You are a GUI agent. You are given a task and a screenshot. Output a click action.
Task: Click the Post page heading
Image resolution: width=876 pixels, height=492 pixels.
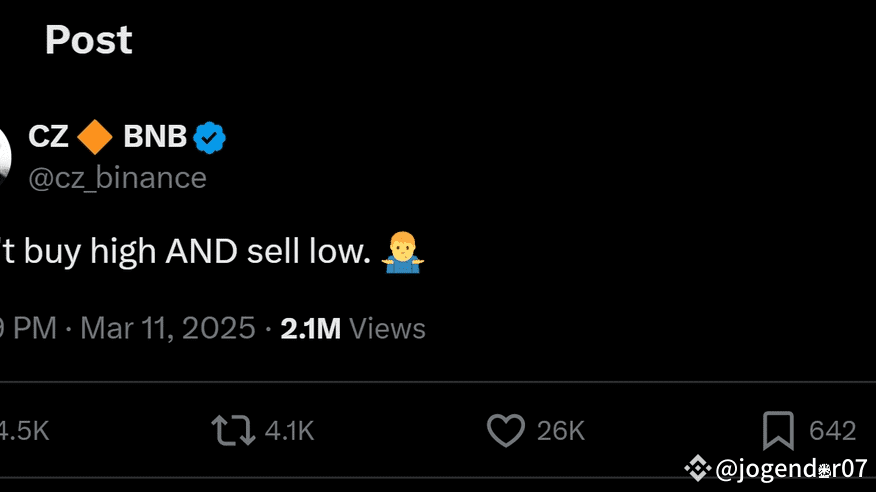point(89,40)
